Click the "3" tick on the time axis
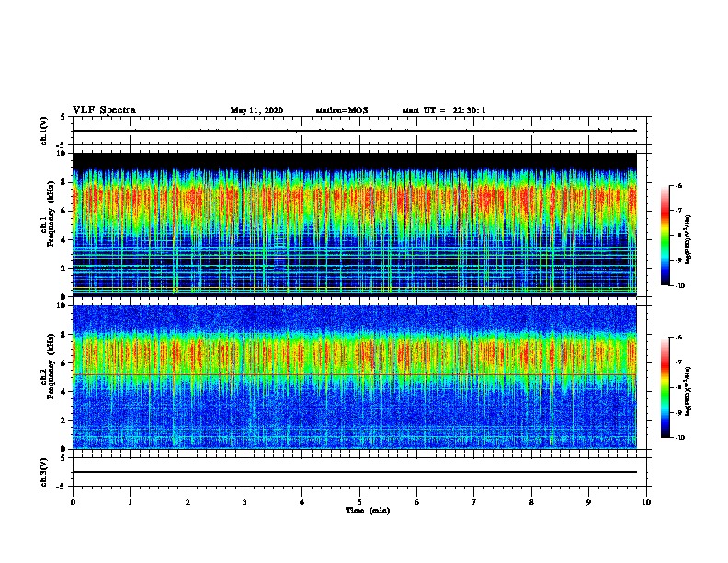This screenshot has width=728, height=563. [245, 502]
